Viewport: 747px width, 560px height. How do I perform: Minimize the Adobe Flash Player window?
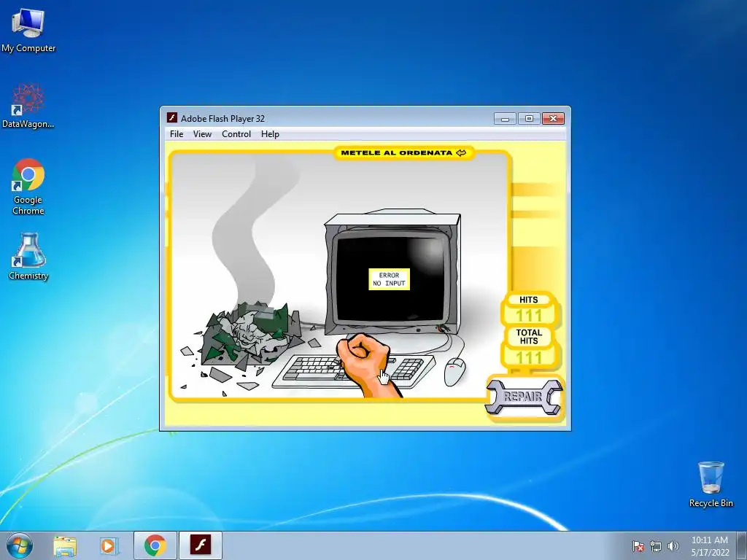[x=505, y=119]
